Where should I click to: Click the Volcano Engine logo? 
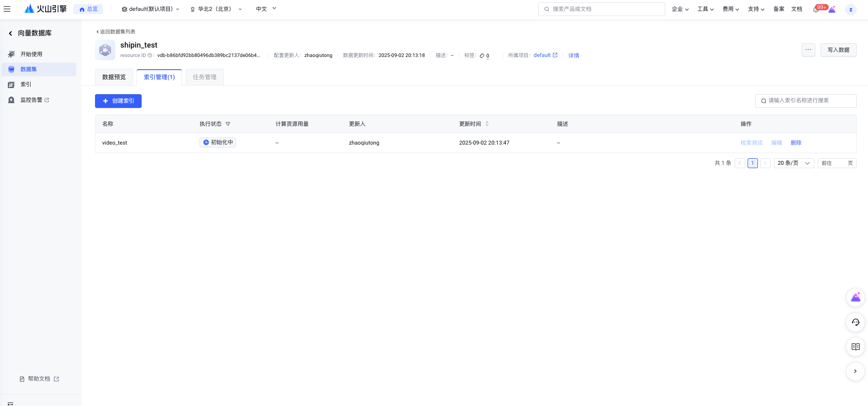click(46, 9)
